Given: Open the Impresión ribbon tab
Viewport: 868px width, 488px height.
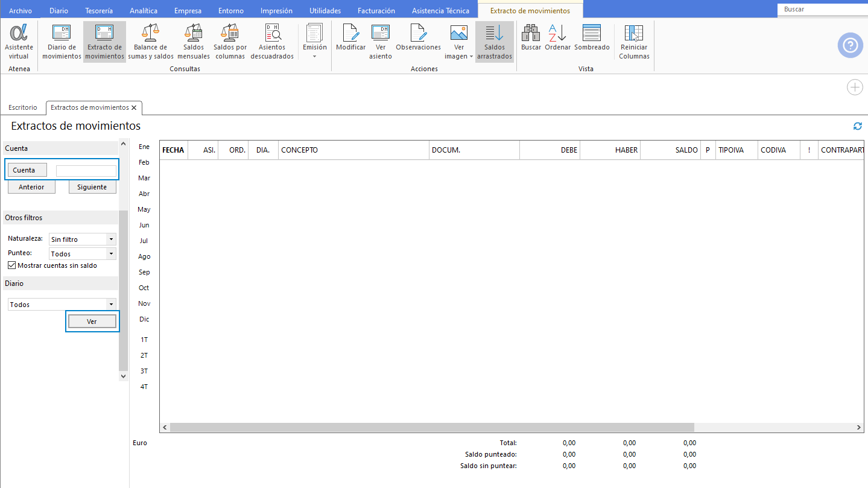Looking at the screenshot, I should (276, 11).
